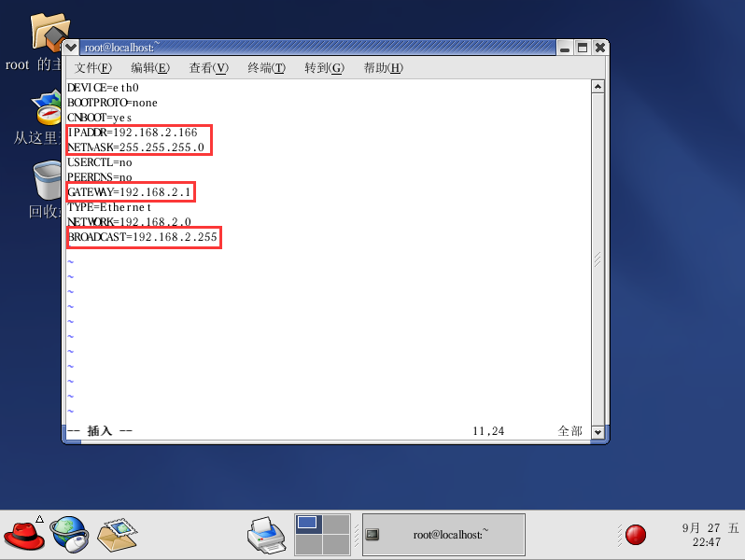This screenshot has width=745, height=560.
Task: Open the email envelope launcher
Action: coord(117,535)
